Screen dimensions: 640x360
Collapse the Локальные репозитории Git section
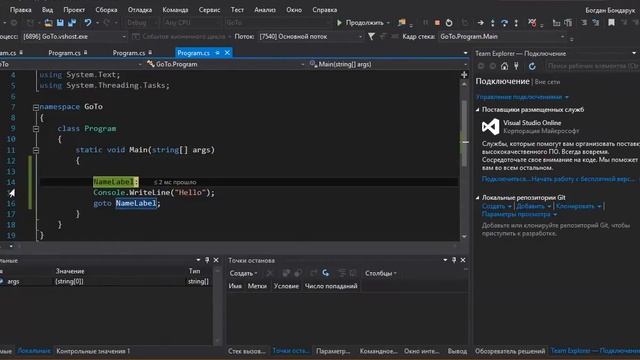click(478, 198)
